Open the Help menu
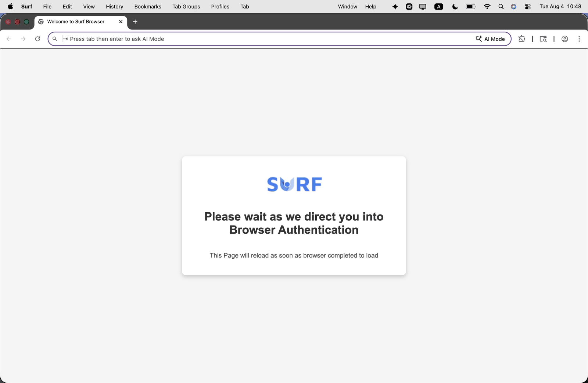Image resolution: width=588 pixels, height=383 pixels. click(x=371, y=7)
